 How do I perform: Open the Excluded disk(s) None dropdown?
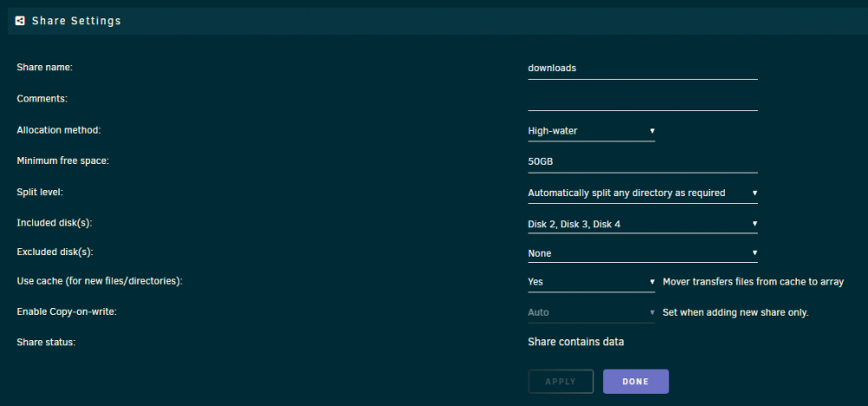(642, 253)
